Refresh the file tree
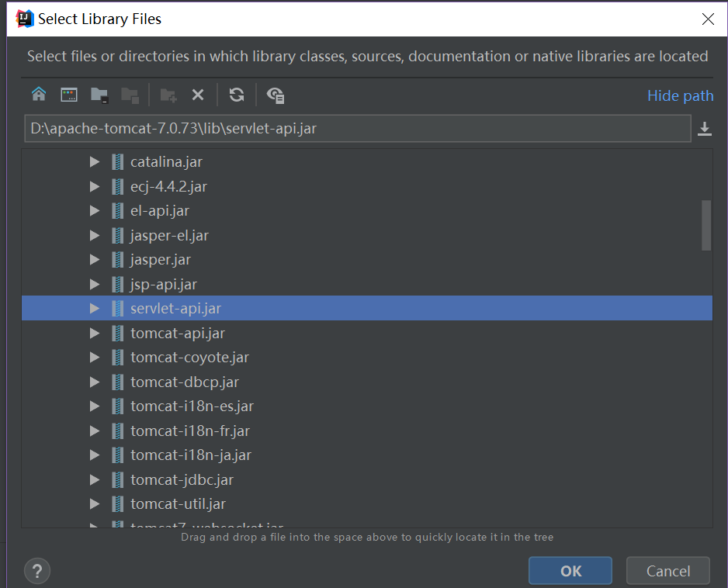 237,95
